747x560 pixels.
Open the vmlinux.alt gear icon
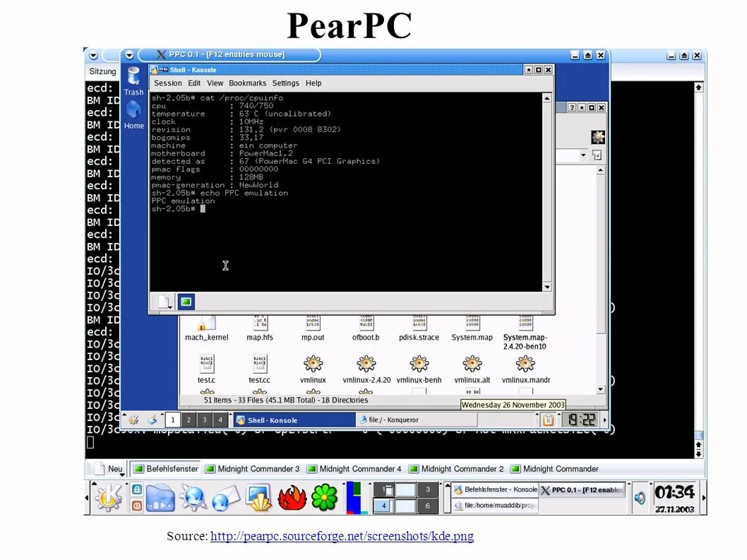(472, 364)
